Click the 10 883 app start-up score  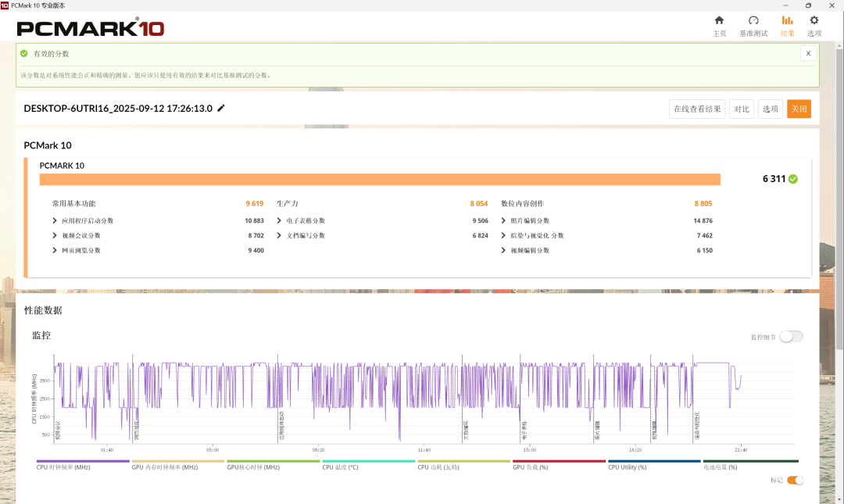(x=254, y=221)
